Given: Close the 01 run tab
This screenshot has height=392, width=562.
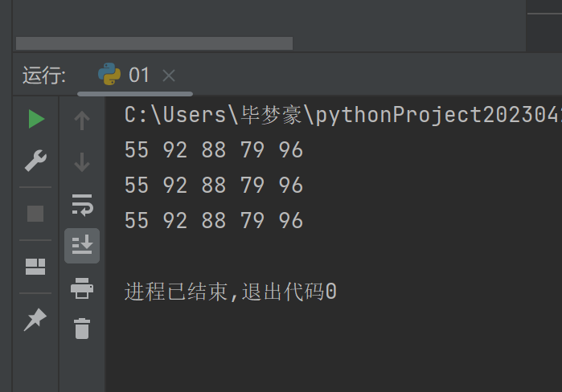Looking at the screenshot, I should tap(169, 76).
